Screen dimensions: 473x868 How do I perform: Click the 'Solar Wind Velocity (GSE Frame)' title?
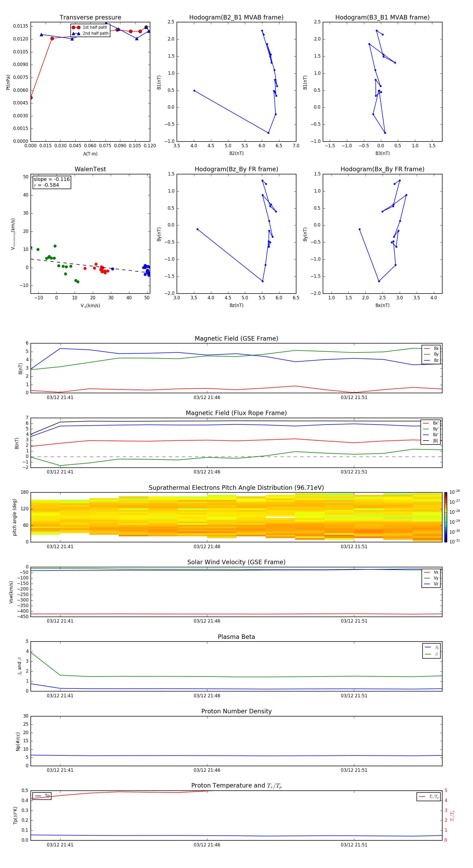(236, 562)
